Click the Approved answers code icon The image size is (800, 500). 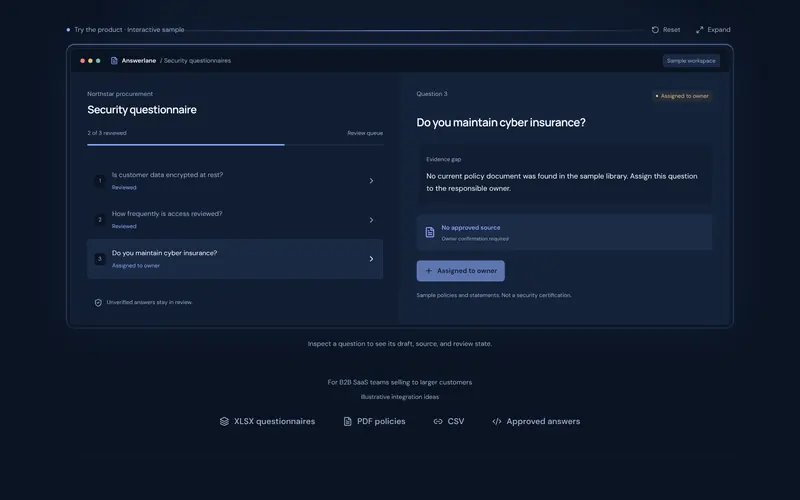496,421
